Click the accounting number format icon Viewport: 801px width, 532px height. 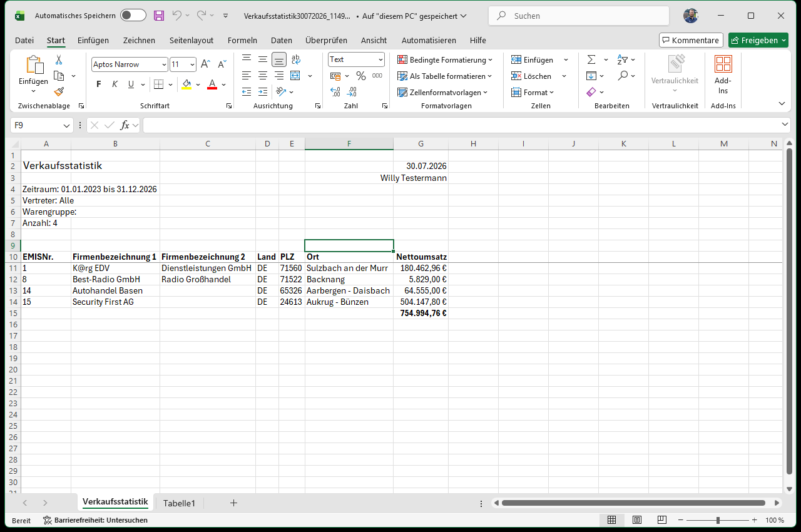coord(335,76)
